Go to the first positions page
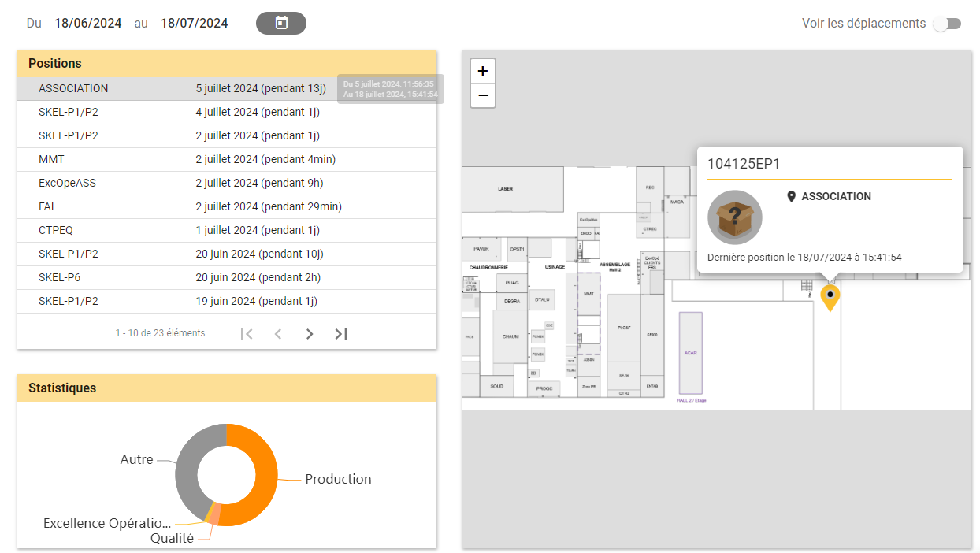980x553 pixels. pos(247,334)
